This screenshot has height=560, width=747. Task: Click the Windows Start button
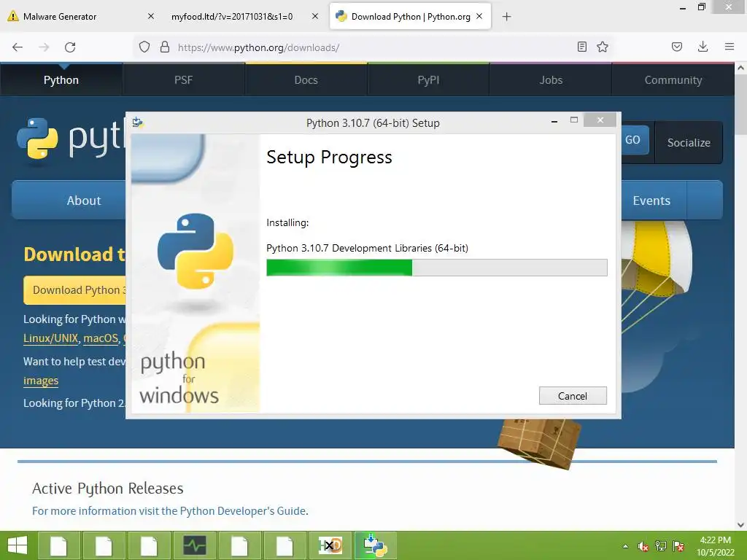(x=18, y=545)
